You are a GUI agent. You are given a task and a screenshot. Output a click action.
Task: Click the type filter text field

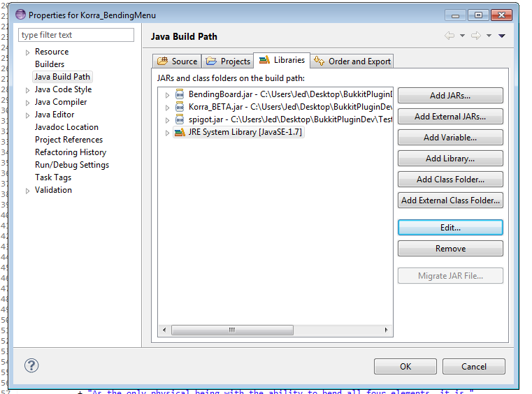[x=76, y=35]
